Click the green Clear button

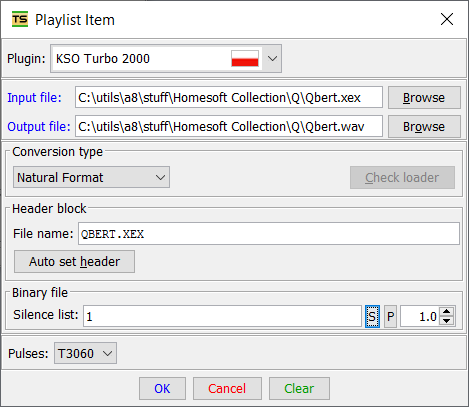(x=299, y=388)
